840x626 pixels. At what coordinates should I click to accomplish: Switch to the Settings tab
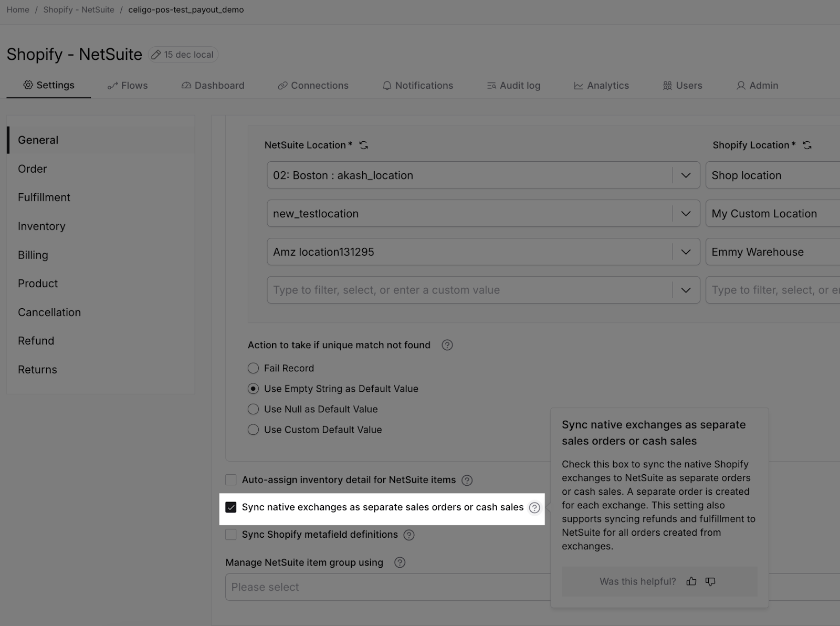coord(49,85)
